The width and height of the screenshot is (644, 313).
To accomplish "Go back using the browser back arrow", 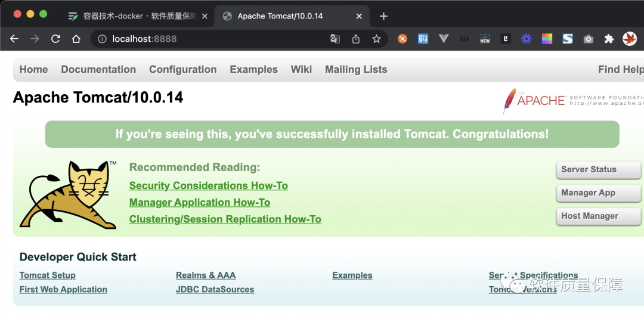I will pyautogui.click(x=14, y=39).
